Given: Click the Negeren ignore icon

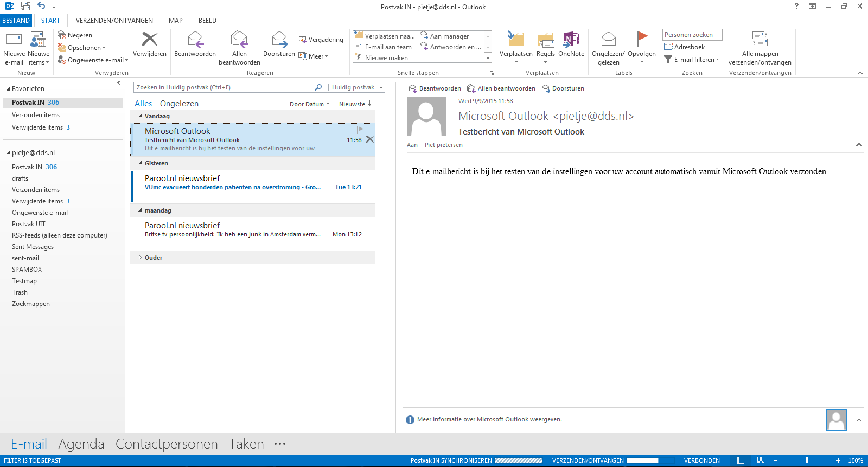Looking at the screenshot, I should [x=62, y=35].
